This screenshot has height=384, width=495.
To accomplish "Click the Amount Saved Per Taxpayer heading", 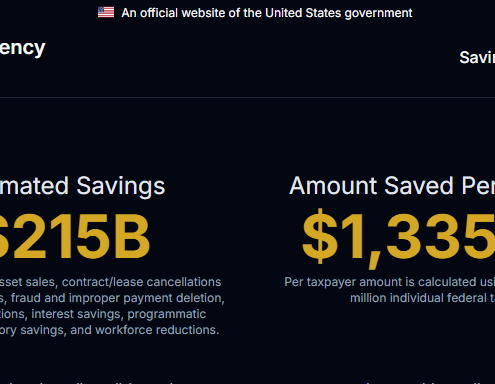I will (x=392, y=186).
